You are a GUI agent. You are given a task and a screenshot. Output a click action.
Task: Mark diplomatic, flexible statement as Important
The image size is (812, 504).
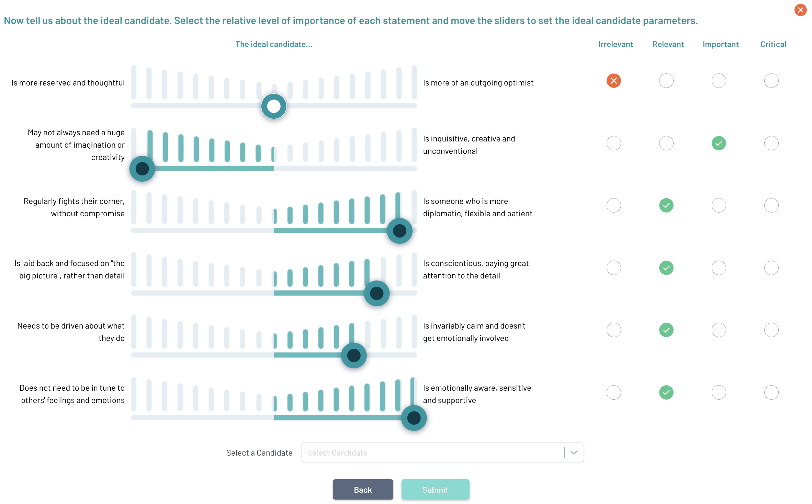click(719, 205)
